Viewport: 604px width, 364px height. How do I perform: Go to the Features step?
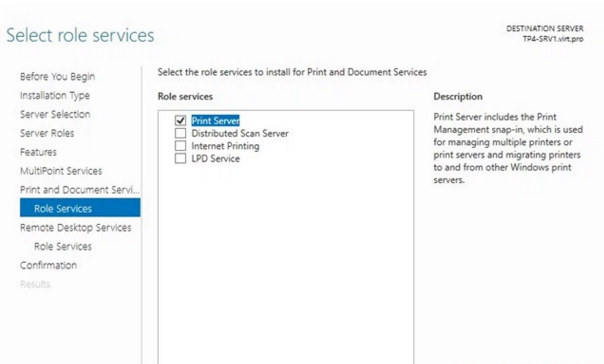(39, 152)
